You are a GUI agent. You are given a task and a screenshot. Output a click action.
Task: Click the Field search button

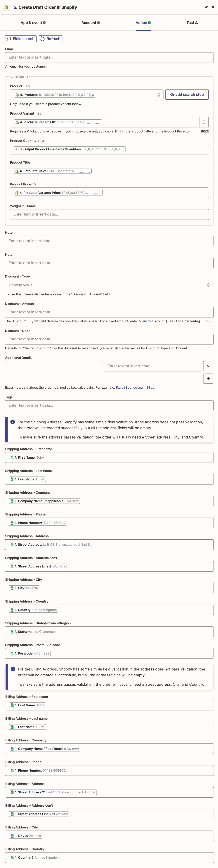pos(21,39)
